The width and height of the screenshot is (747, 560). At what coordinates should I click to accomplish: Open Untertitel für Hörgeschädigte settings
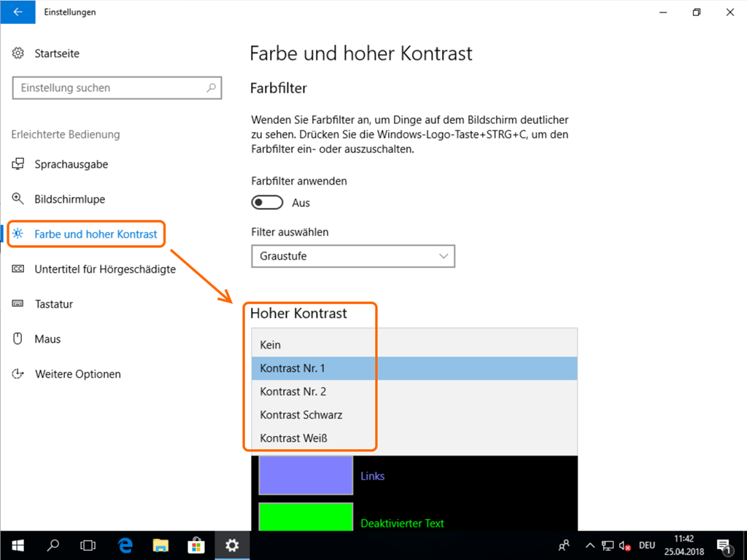click(x=104, y=269)
